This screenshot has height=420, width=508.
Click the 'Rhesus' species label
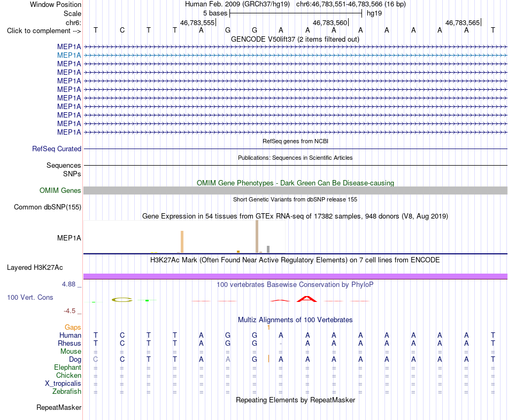[70, 344]
